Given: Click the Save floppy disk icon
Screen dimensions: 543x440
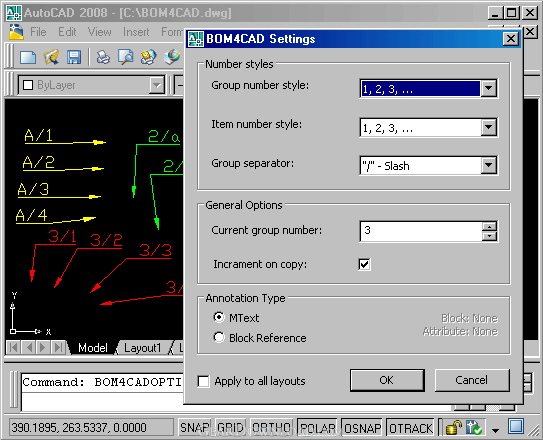Looking at the screenshot, I should click(x=74, y=57).
